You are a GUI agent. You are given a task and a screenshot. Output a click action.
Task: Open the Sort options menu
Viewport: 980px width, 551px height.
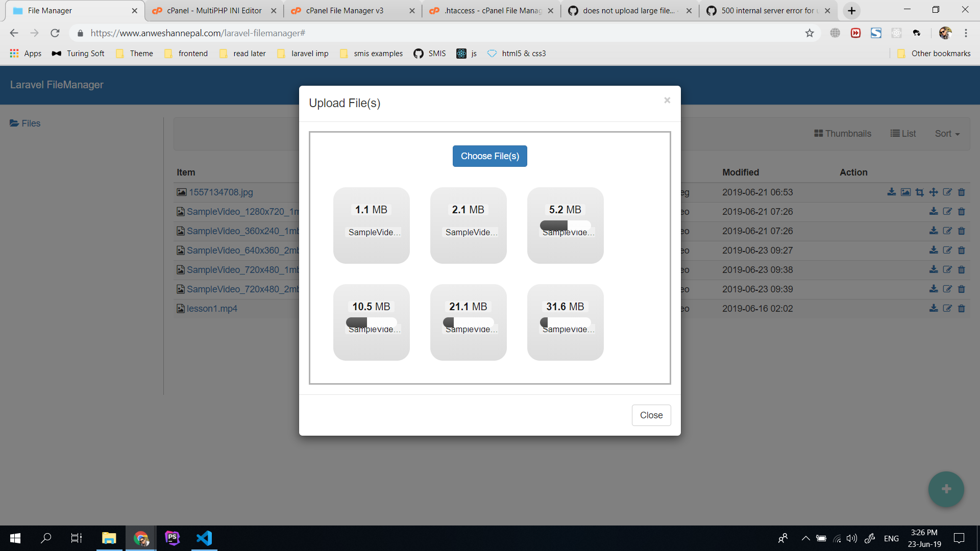point(947,133)
